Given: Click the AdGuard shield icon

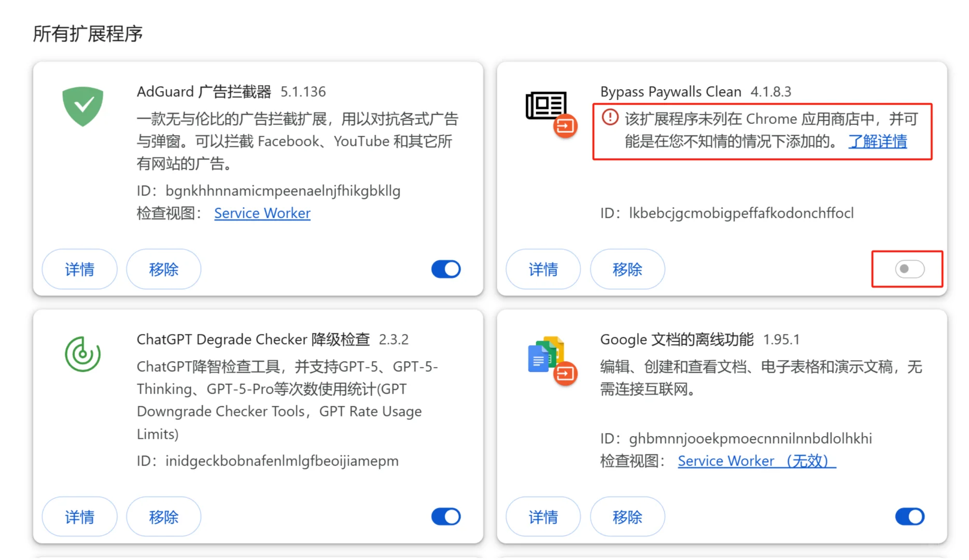Looking at the screenshot, I should tap(82, 107).
